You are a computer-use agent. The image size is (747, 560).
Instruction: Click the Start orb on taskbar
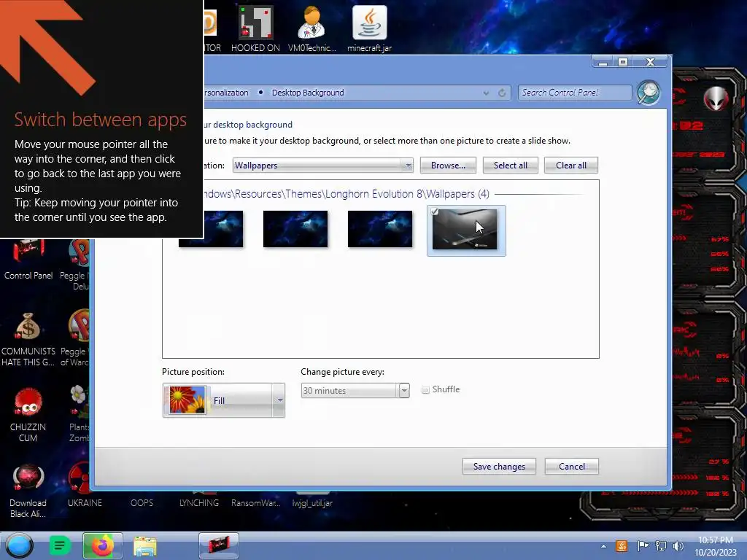(20, 545)
